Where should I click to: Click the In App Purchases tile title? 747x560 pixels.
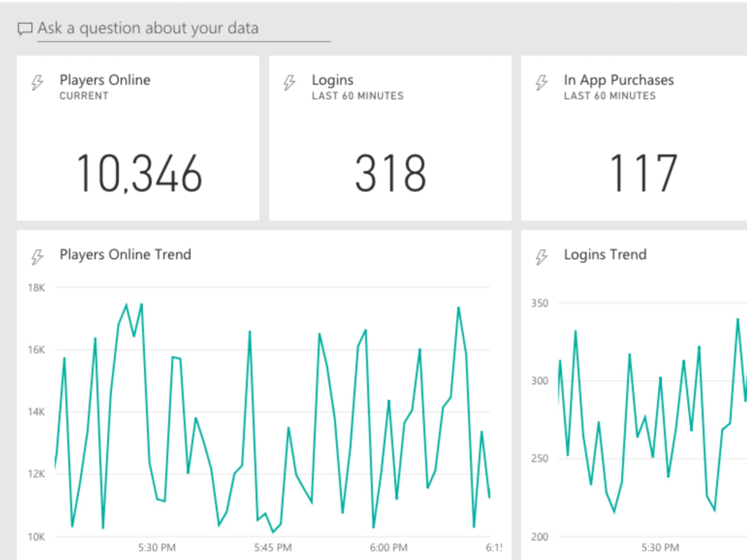[619, 80]
